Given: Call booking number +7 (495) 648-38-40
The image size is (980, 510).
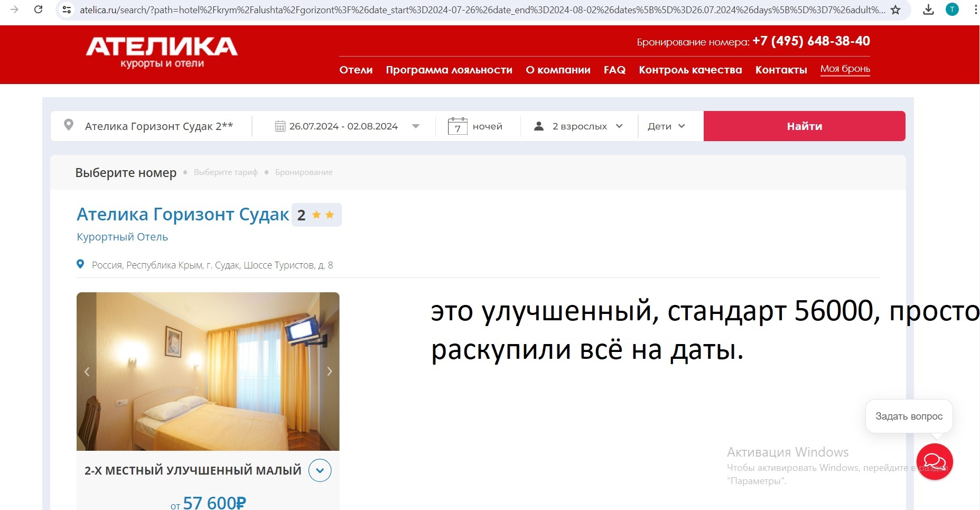Looking at the screenshot, I should click(811, 41).
